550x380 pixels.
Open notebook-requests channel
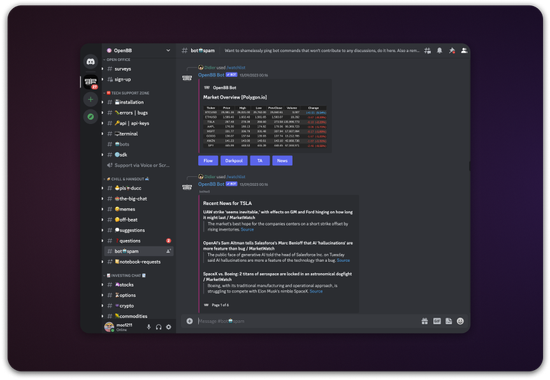(139, 262)
